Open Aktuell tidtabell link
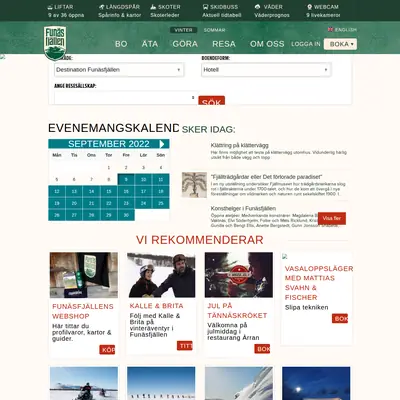This screenshot has width=400, height=400. pos(222,15)
